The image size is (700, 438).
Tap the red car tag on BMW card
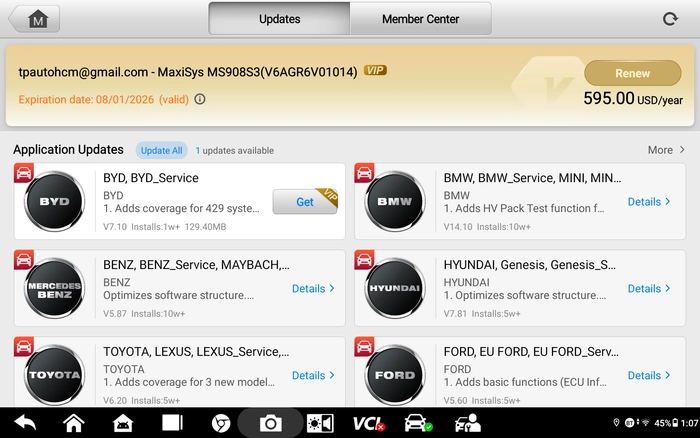click(x=364, y=173)
